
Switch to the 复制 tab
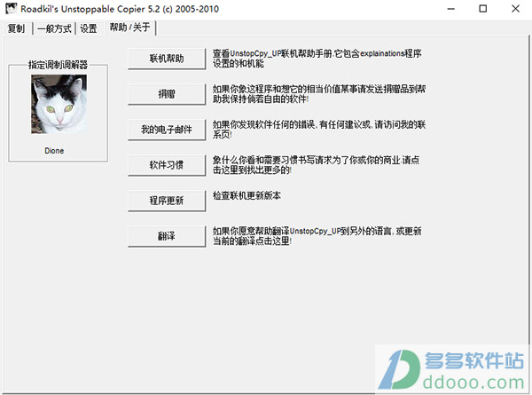(16, 28)
